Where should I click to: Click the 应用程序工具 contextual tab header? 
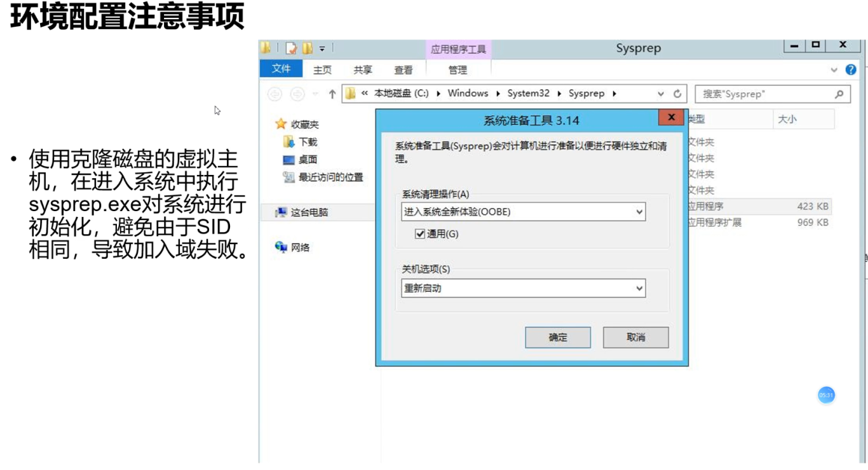458,50
